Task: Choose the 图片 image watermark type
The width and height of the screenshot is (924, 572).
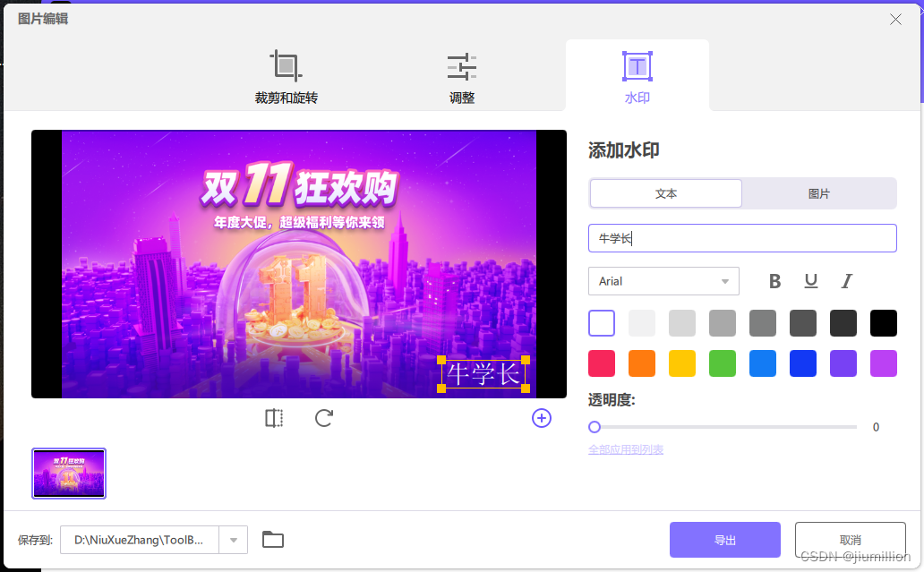Action: (818, 193)
